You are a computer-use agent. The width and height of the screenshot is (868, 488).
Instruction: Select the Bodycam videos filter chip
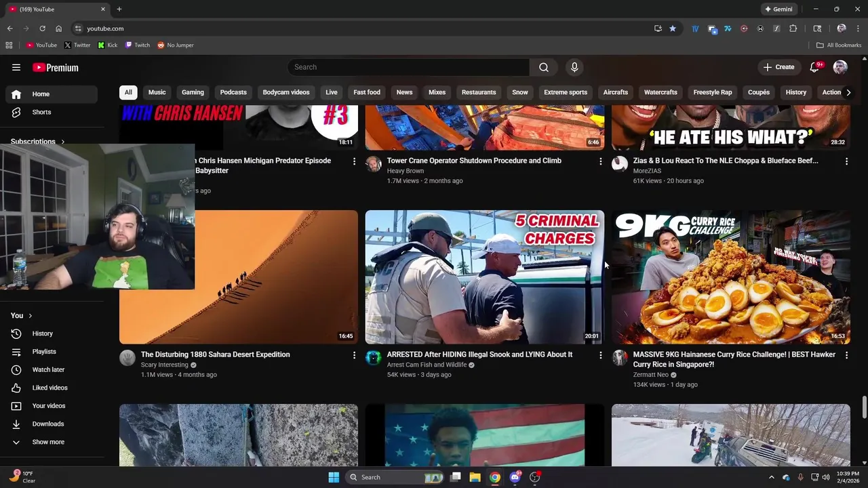pyautogui.click(x=286, y=92)
